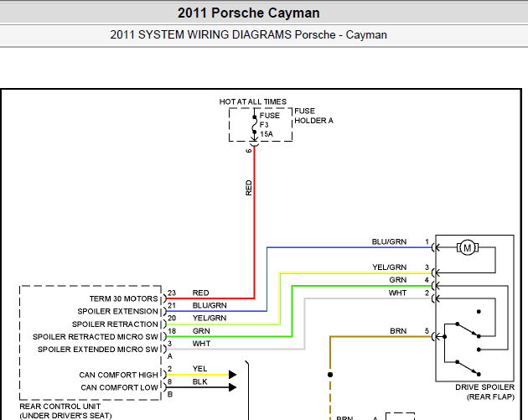
Task: Click the YEL wire label at CAN COMFORT HIGH
Action: [x=199, y=369]
